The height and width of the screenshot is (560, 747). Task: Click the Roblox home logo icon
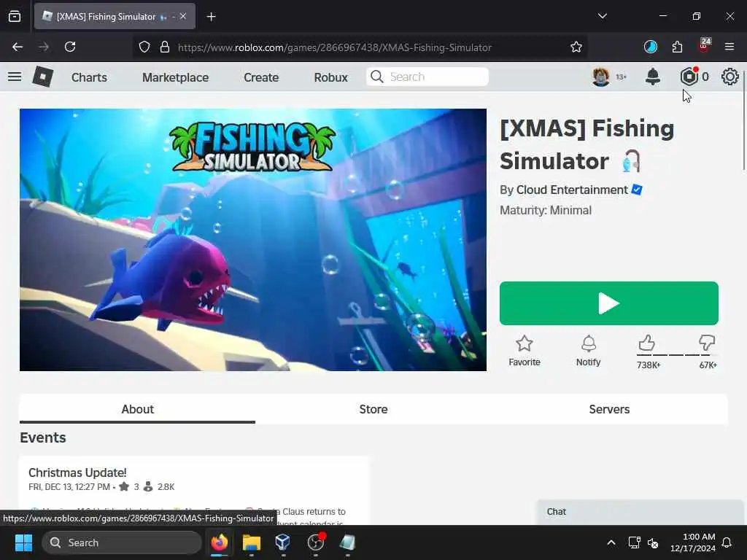pyautogui.click(x=43, y=77)
